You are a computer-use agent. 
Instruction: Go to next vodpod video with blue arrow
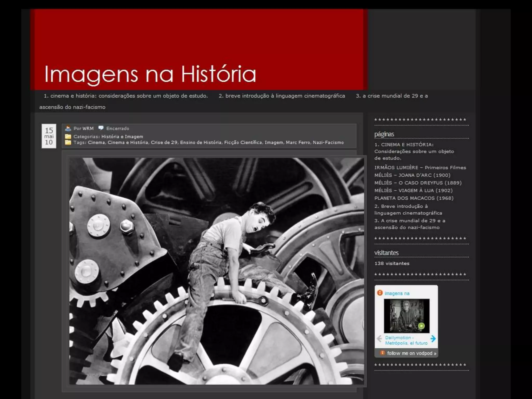[x=433, y=338]
